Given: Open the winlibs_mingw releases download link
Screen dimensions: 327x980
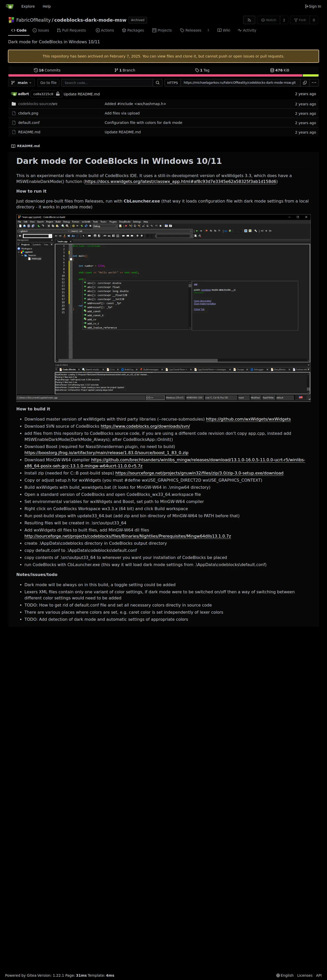Looking at the screenshot, I should (165, 463).
